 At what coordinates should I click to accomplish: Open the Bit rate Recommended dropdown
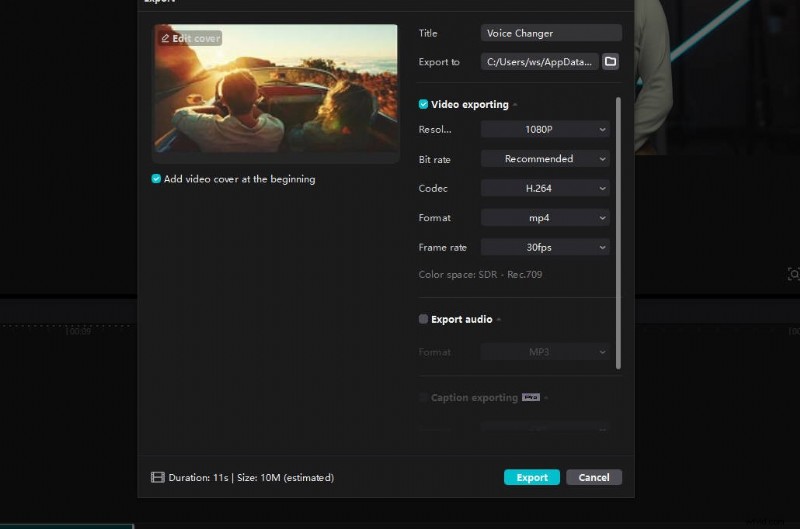545,159
